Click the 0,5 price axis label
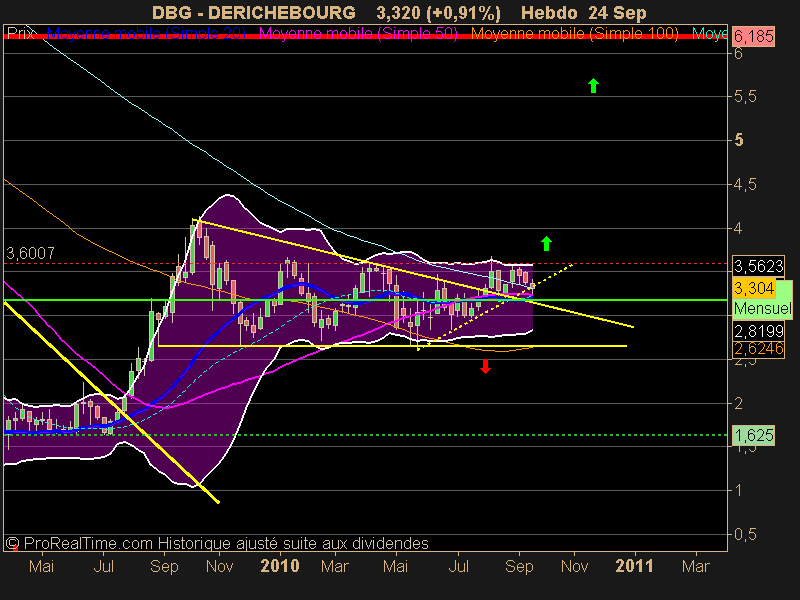The width and height of the screenshot is (800, 600). [x=745, y=535]
